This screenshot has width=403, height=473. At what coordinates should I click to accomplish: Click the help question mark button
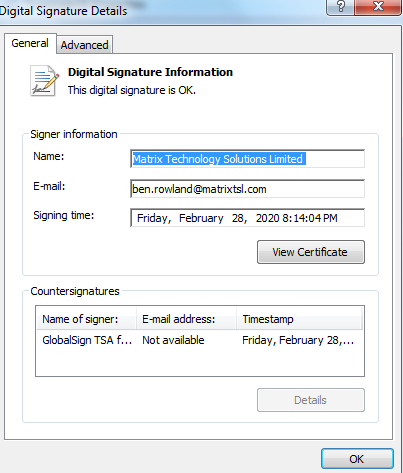pyautogui.click(x=340, y=7)
